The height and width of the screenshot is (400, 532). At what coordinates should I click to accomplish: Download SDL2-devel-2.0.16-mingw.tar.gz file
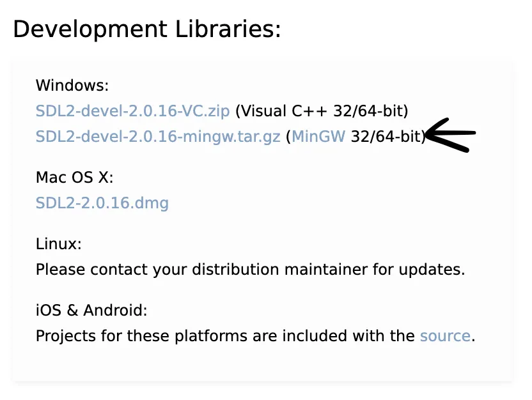pos(158,137)
